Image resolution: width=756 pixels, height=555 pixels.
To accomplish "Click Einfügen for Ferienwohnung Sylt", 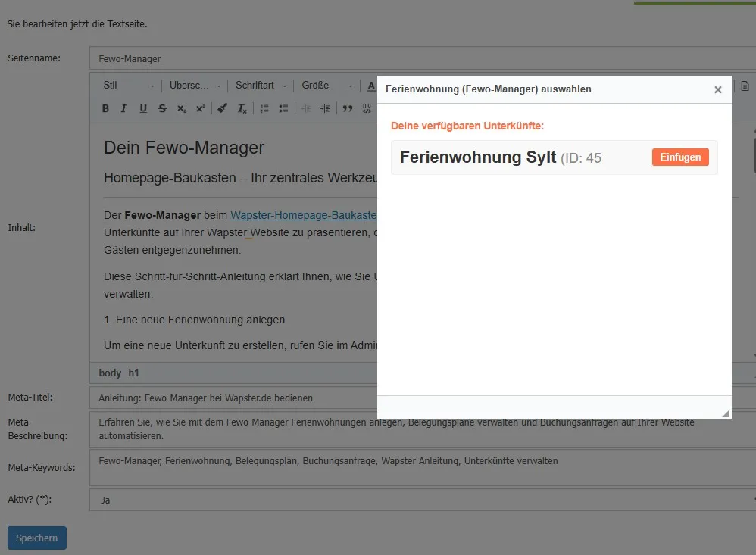I will (x=680, y=157).
